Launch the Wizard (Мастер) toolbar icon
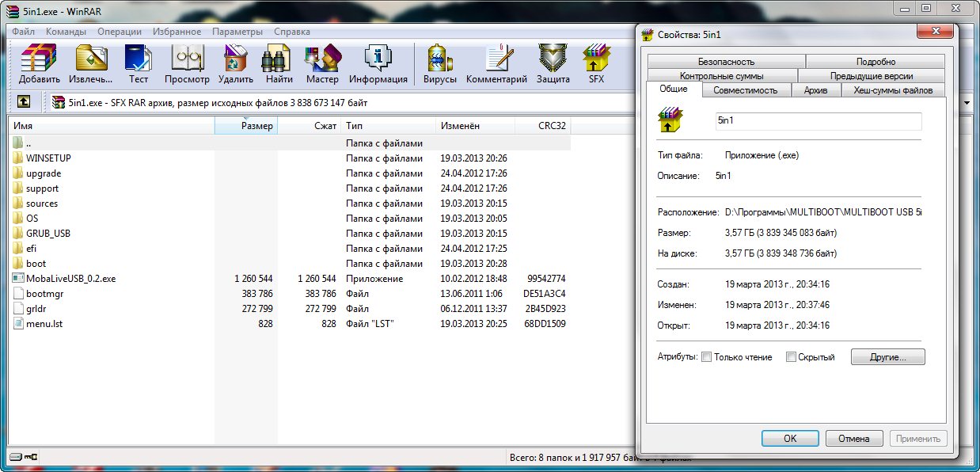Viewport: 980px width, 472px height. 322,63
